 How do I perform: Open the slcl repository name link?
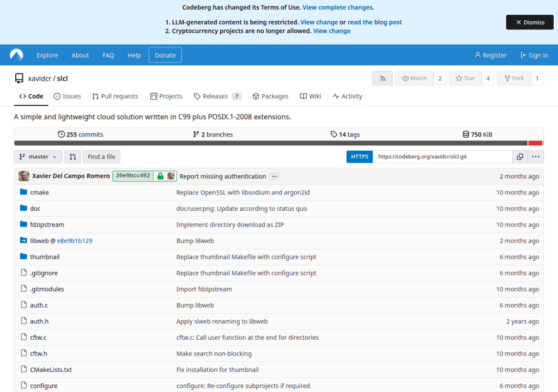tap(62, 78)
